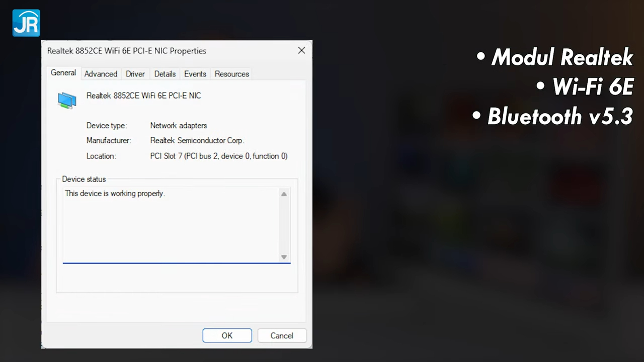Click the properties window title bar

151,50
